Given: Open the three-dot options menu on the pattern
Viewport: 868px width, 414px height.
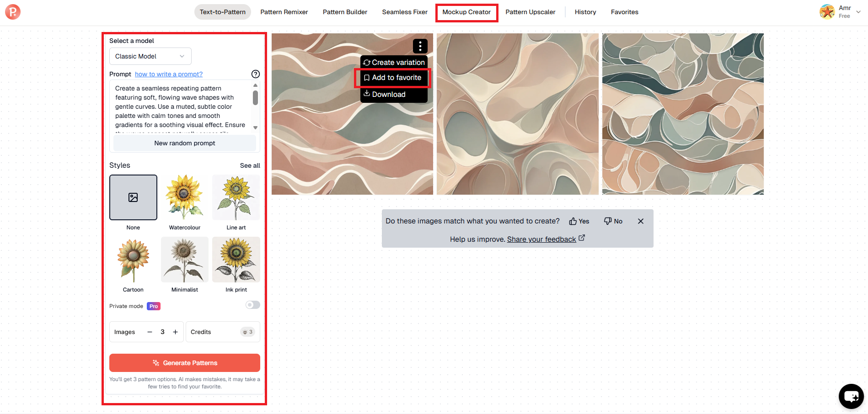Looking at the screenshot, I should 420,46.
